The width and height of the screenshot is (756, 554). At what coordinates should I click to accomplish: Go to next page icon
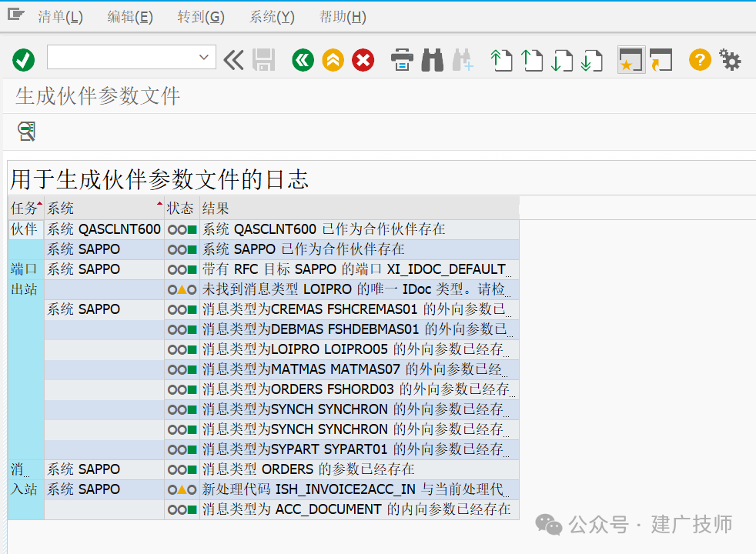pos(562,60)
